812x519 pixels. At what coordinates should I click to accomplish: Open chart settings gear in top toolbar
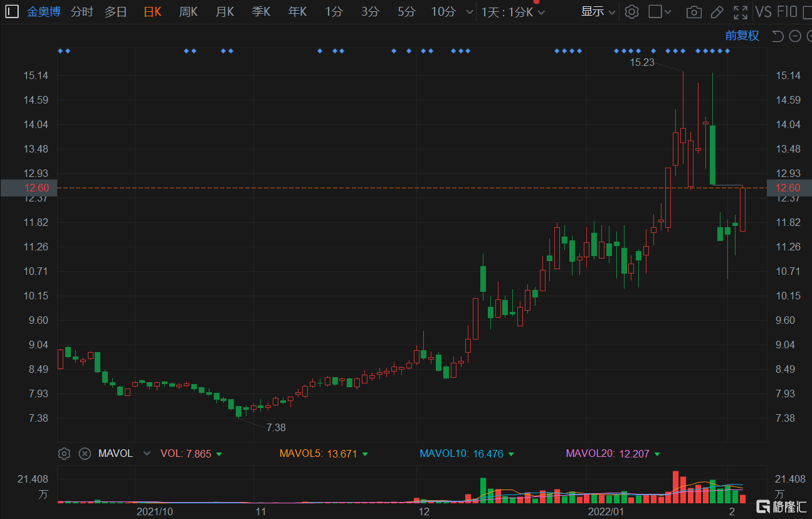[x=632, y=11]
